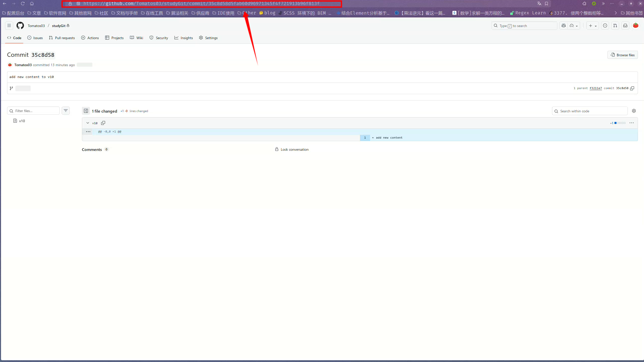
Task: Open the GitHub global navigation hamburger menu
Action: (x=9, y=25)
